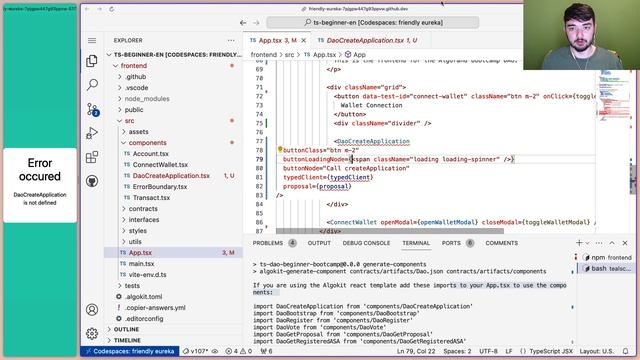Viewport: 640px width, 360px height.
Task: Switch to DaoCreateApplication.tsx editor tab
Action: tap(371, 40)
